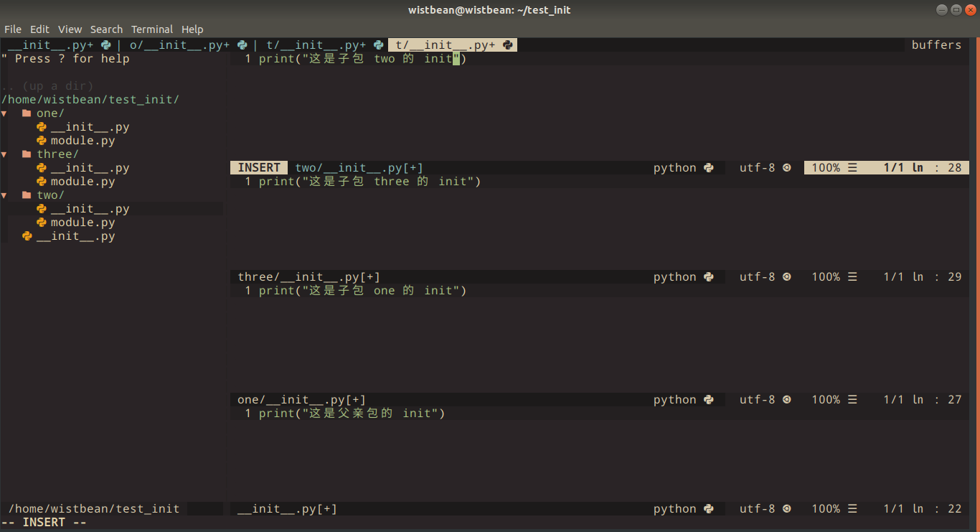Screen dimensions: 980x532
Task: Click the Python icon on the active t/__init__.py+ tab
Action: pos(508,44)
